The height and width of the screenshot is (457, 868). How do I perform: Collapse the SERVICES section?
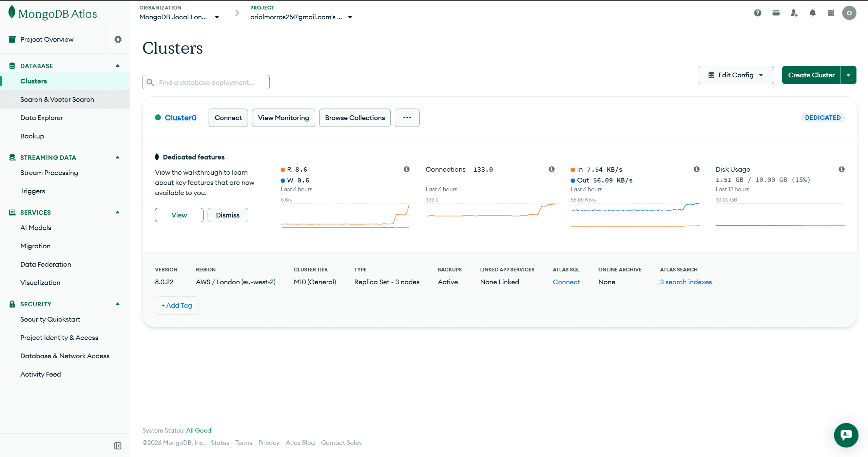point(117,212)
